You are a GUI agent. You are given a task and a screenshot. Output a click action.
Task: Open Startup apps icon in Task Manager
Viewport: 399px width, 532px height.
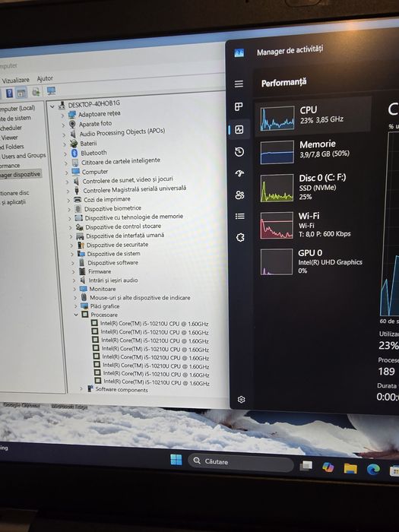[239, 173]
